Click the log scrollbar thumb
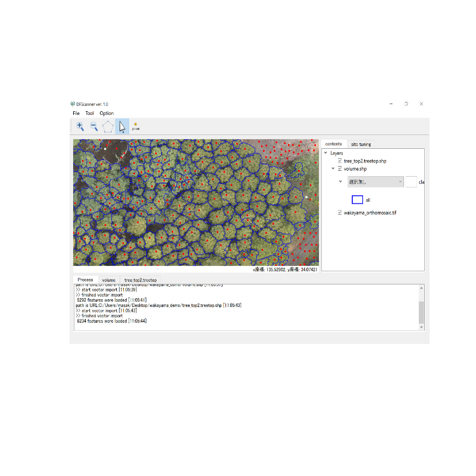The width and height of the screenshot is (476, 476). pyautogui.click(x=421, y=313)
